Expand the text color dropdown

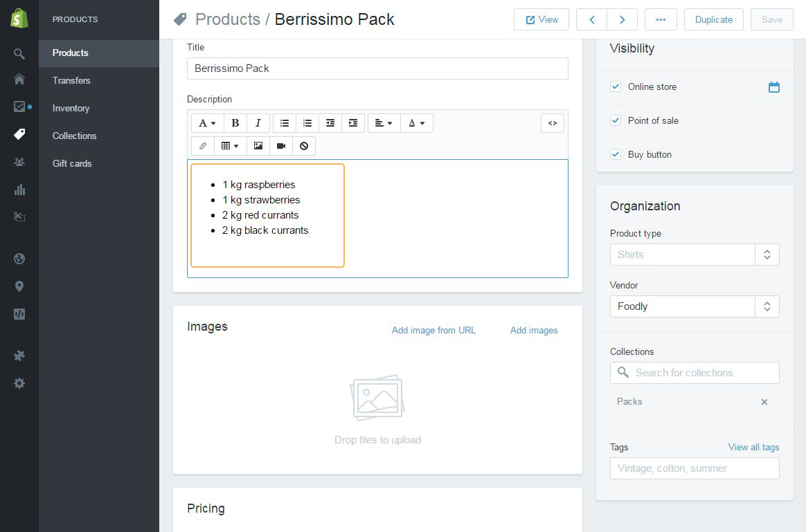[x=416, y=123]
